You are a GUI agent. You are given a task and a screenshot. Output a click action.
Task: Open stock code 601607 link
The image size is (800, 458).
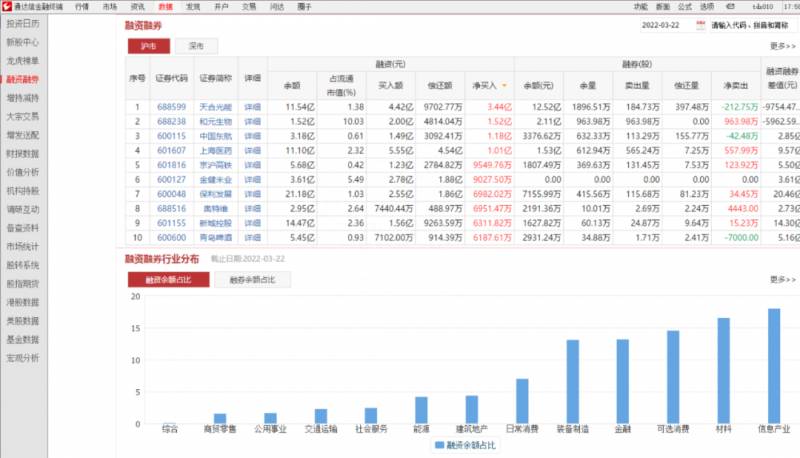pyautogui.click(x=171, y=150)
